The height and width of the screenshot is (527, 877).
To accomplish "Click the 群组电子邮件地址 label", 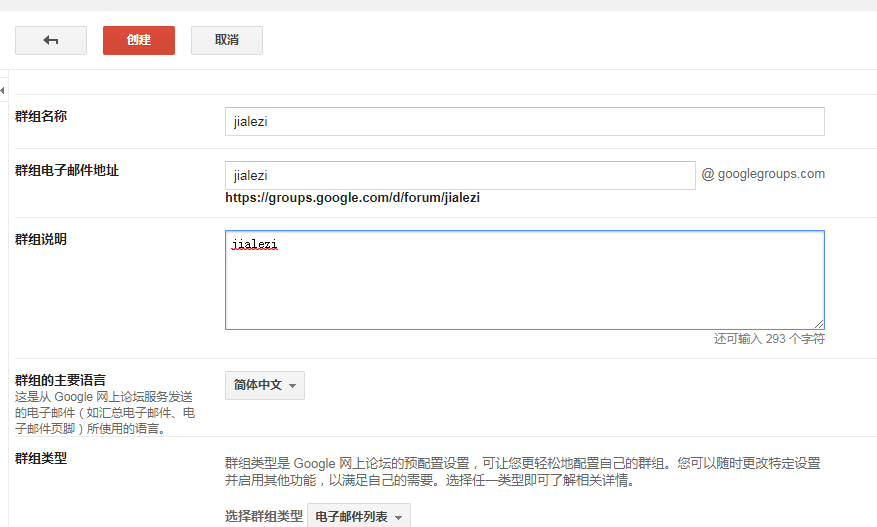I will coord(67,170).
